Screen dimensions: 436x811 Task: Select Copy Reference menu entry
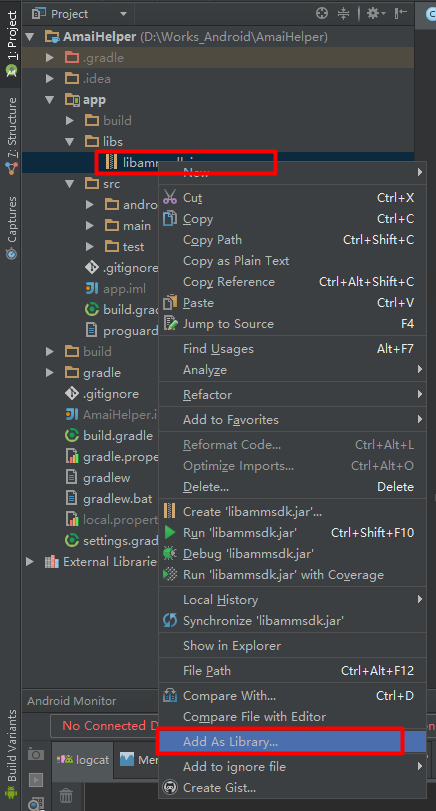click(x=292, y=282)
